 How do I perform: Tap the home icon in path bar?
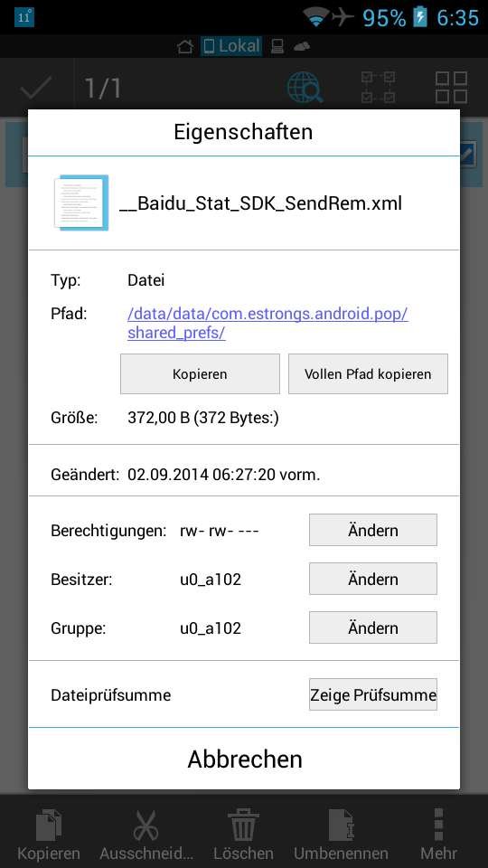185,46
